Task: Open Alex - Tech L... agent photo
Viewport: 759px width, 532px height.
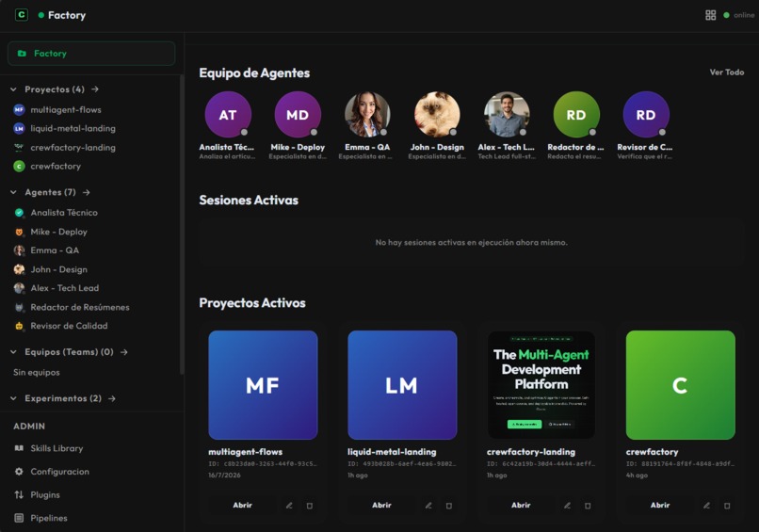Action: click(x=507, y=114)
